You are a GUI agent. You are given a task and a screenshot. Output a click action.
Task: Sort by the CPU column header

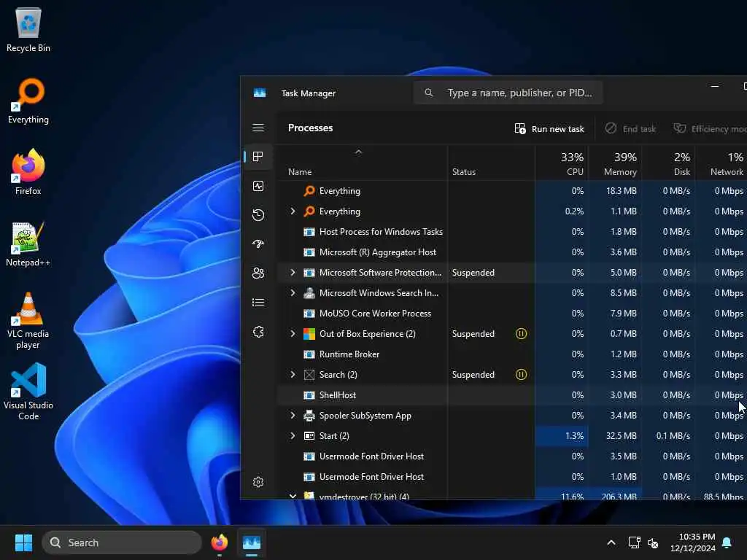tap(562, 163)
